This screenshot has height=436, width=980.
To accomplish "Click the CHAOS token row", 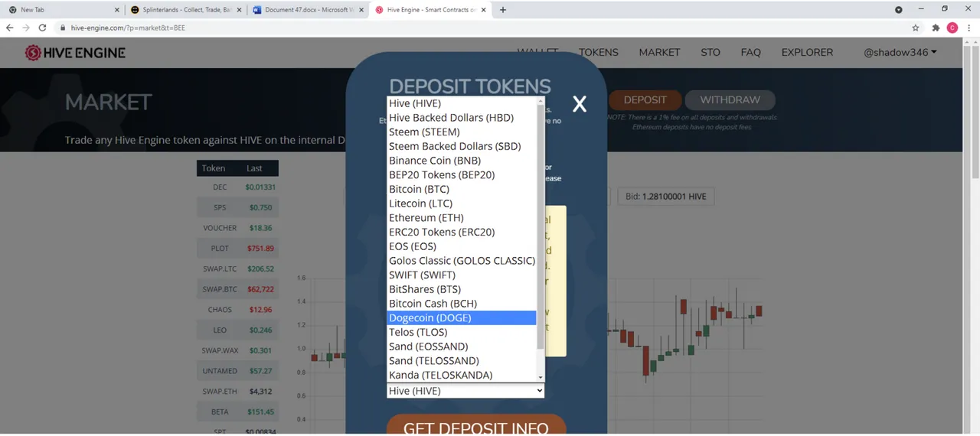I will point(237,310).
